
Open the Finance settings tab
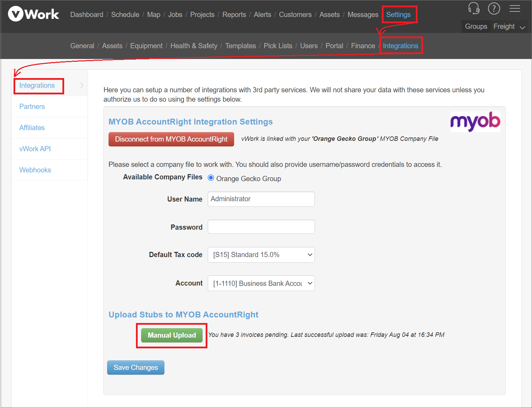click(363, 46)
